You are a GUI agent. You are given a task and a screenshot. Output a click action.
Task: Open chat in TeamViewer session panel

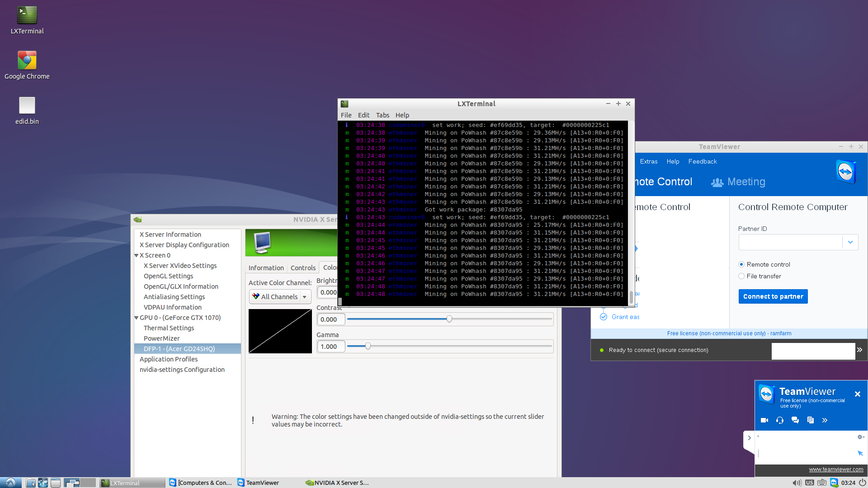(x=795, y=420)
